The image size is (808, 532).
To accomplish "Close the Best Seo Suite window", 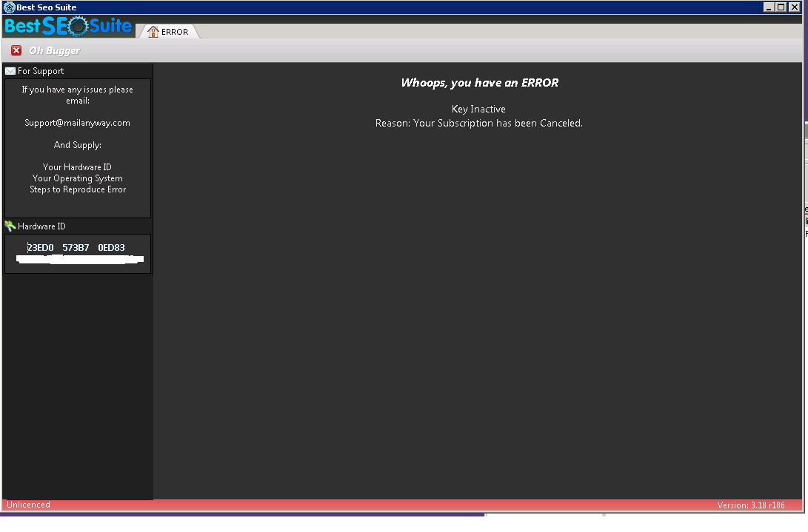I will pos(795,7).
